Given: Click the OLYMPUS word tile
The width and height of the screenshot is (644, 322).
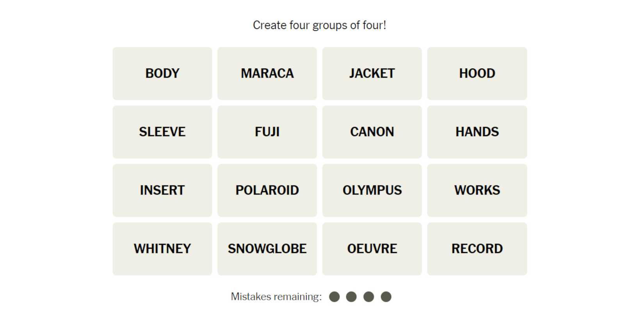Looking at the screenshot, I should [x=372, y=190].
